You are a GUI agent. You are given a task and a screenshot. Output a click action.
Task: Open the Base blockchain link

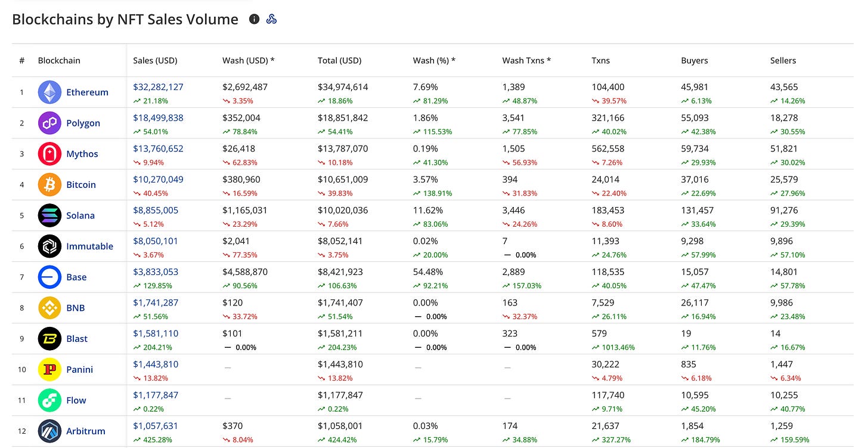pyautogui.click(x=76, y=277)
